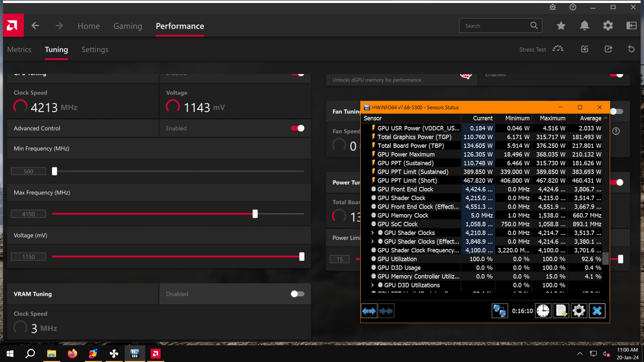Enable the VRAM Tuning toggle
Image resolution: width=644 pixels, height=362 pixels.
[298, 294]
